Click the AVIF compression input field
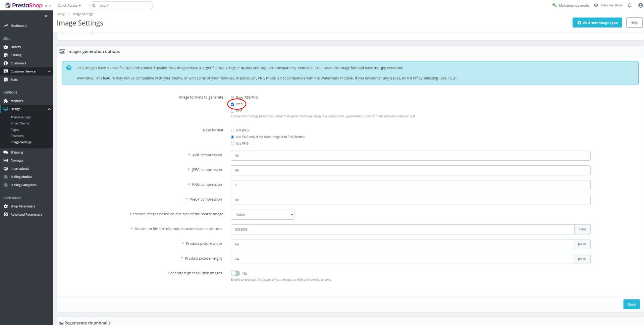 pyautogui.click(x=411, y=156)
